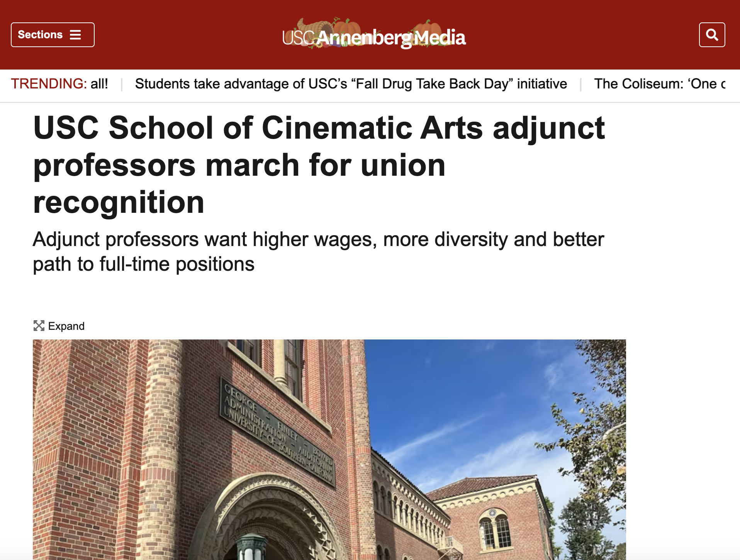Open the search magnifier icon

[x=712, y=35]
